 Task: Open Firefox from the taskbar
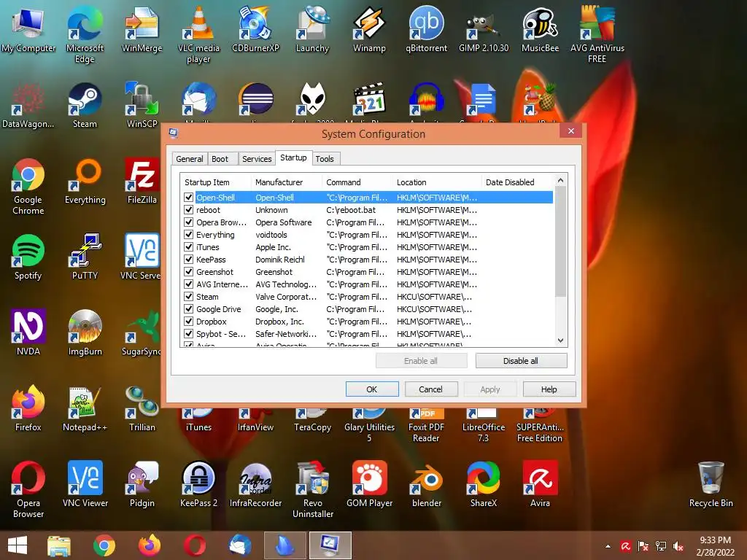pyautogui.click(x=149, y=545)
